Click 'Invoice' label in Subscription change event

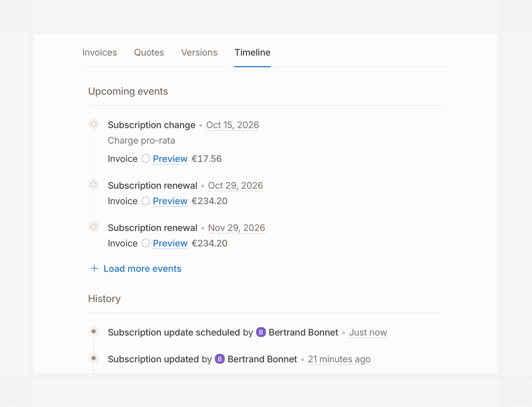[x=122, y=159]
